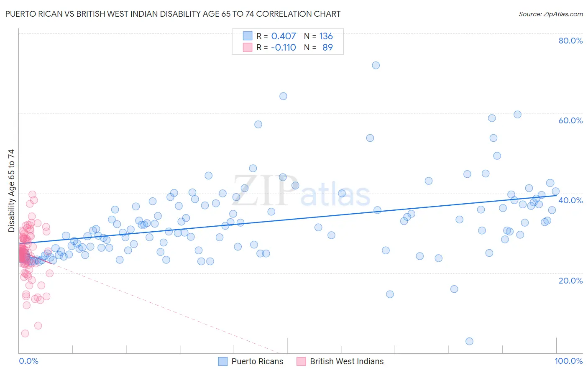Click the lowest blue data point near 3%
This screenshot has height=373, width=588.
pos(469,341)
